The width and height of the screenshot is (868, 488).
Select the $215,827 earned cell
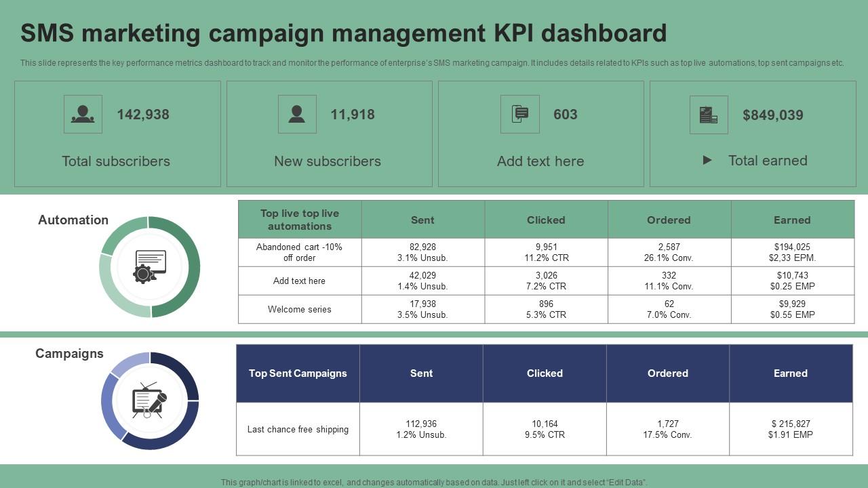point(791,429)
